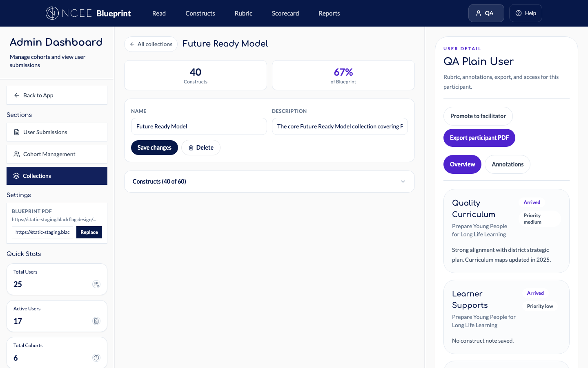Click the question icon in Total Cohorts card
588x368 pixels.
click(x=96, y=358)
